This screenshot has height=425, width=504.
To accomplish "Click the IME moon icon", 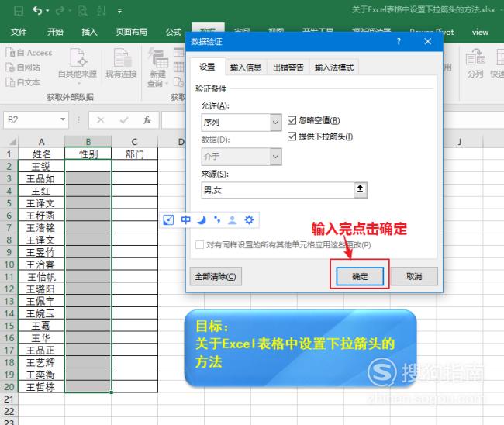I will (202, 220).
